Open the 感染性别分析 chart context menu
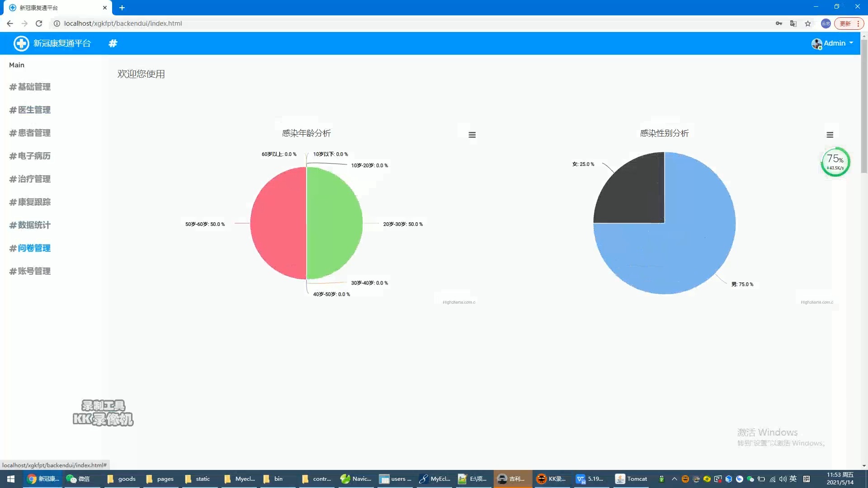Screen dimensions: 868x488 pos(830,135)
